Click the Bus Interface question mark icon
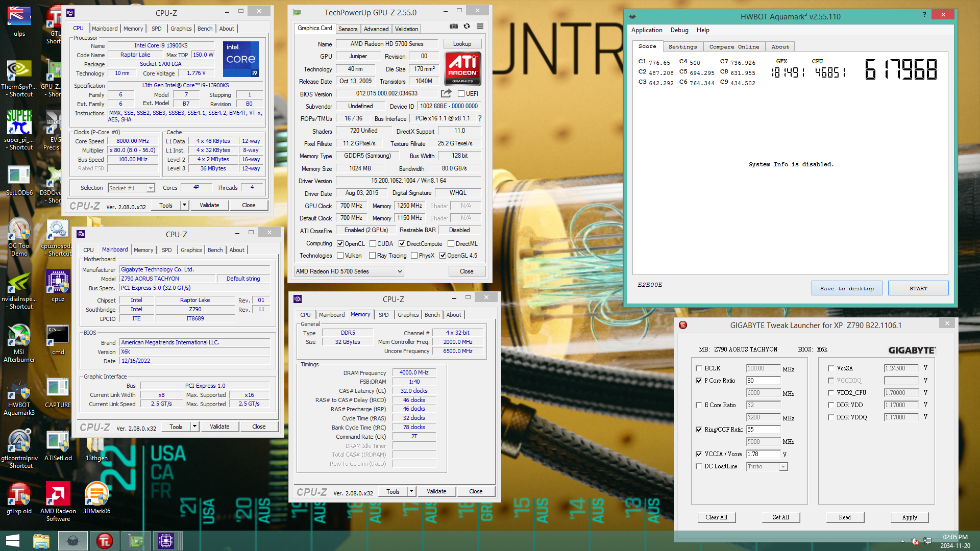This screenshot has height=551, width=980. [479, 118]
